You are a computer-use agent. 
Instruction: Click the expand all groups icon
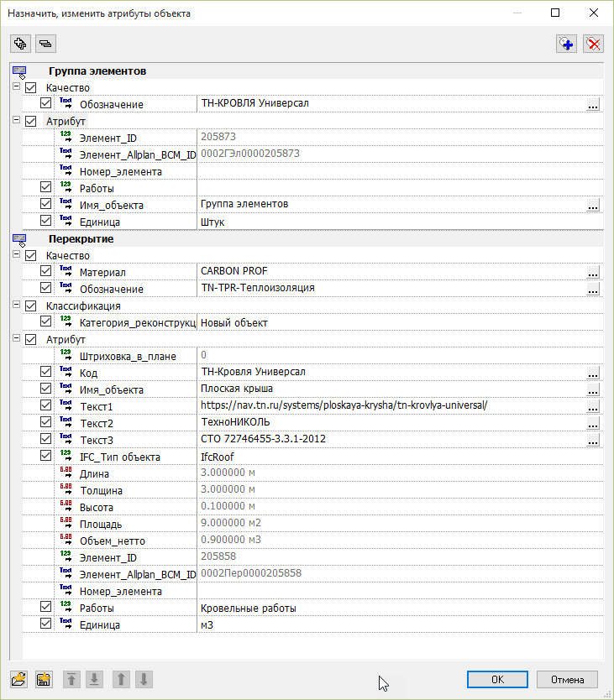tap(20, 44)
